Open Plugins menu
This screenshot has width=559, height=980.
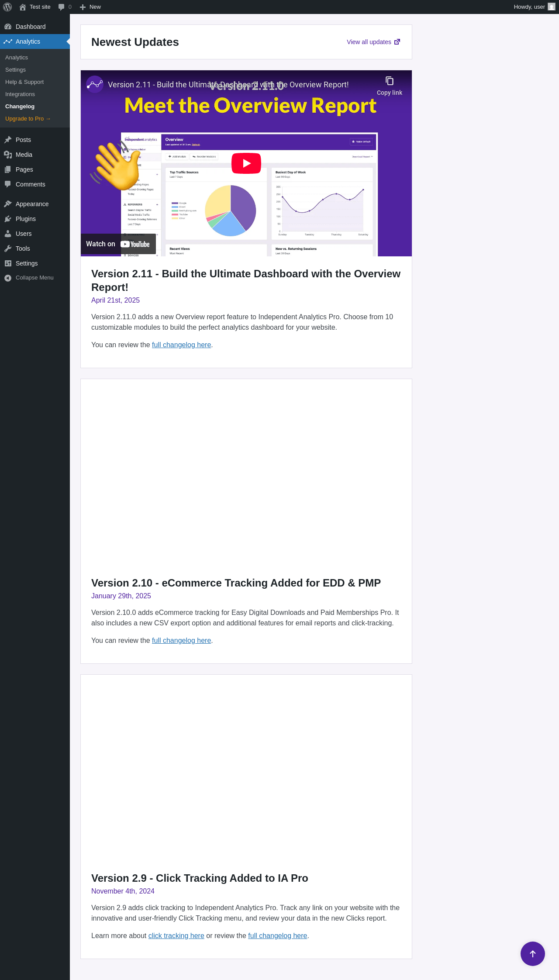[35, 219]
